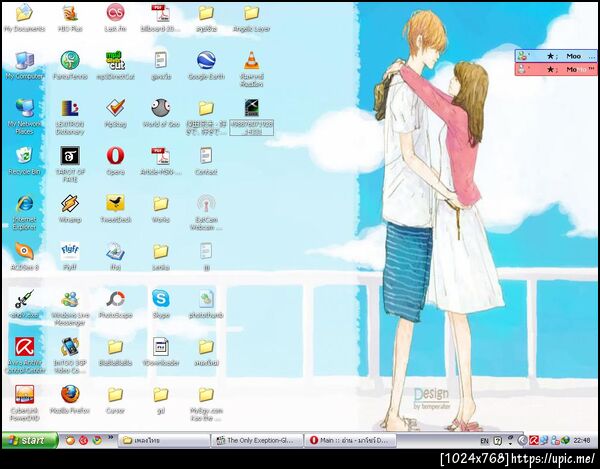Launch the webcam app with antenna icon
The width and height of the screenshot is (600, 469).
[x=206, y=212]
